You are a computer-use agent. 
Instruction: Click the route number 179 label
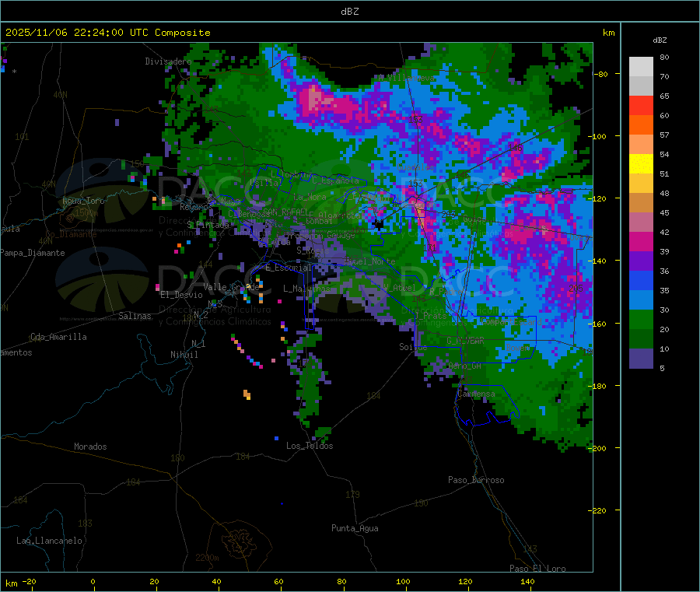(x=352, y=495)
